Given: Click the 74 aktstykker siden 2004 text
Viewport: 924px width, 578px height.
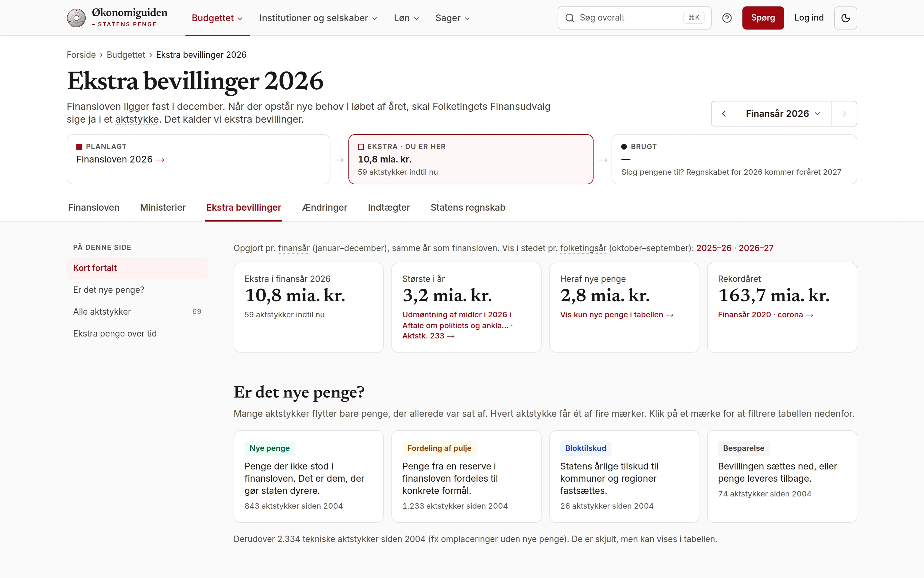Looking at the screenshot, I should (765, 494).
